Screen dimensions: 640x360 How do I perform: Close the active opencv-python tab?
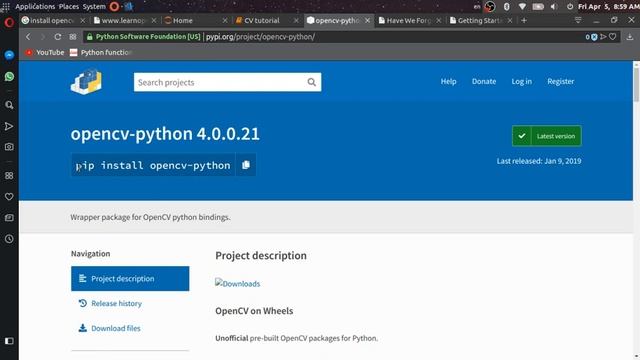[367, 20]
